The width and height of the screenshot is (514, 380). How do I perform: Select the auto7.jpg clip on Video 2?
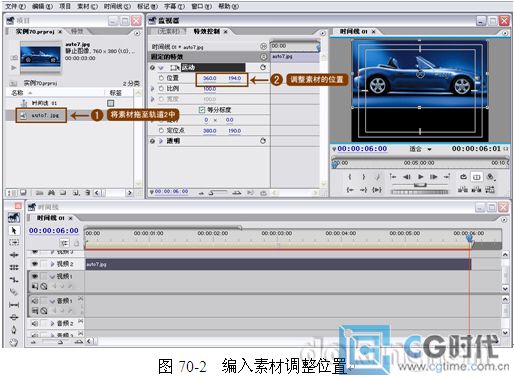tap(278, 264)
